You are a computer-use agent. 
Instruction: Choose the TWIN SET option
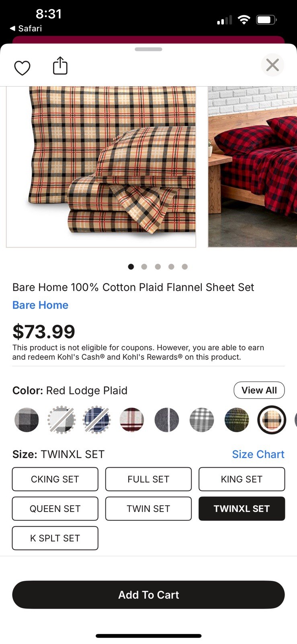[148, 508]
